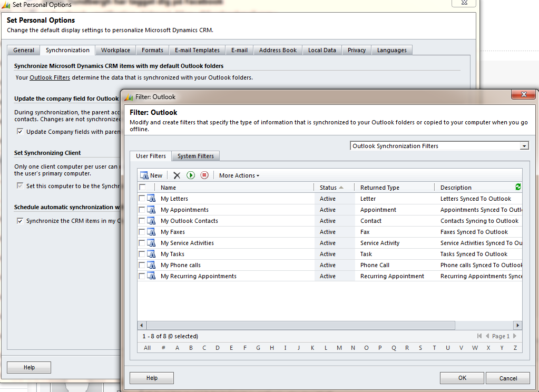The width and height of the screenshot is (539, 392).
Task: Expand the More Actions menu
Action: [x=239, y=175]
